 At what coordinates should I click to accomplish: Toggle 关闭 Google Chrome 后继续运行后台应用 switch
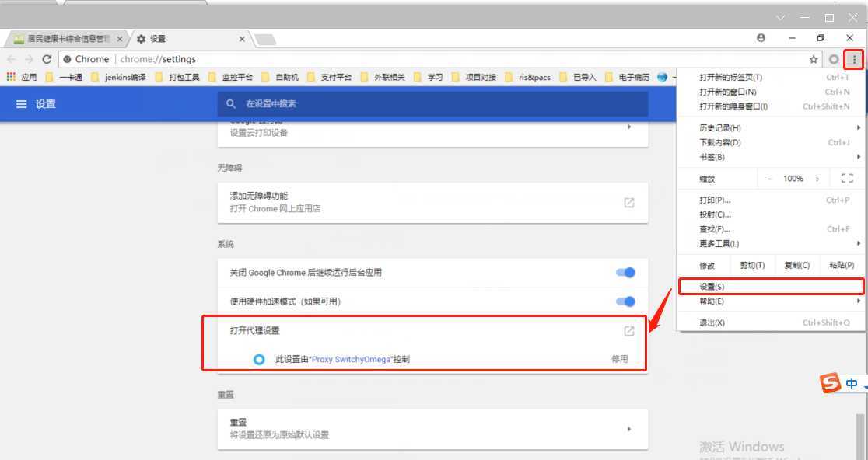tap(625, 273)
